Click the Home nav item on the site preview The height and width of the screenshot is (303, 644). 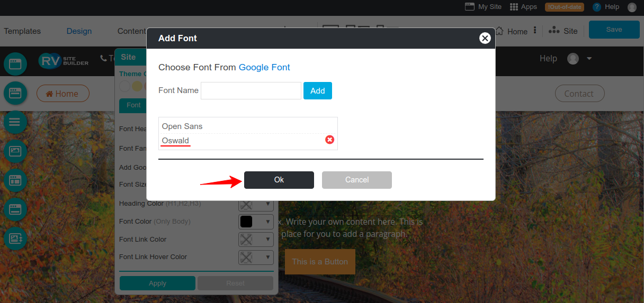click(63, 94)
